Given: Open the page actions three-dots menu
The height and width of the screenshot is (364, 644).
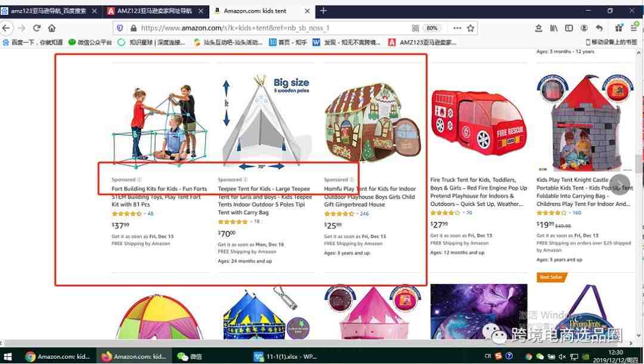Looking at the screenshot, I should click(x=457, y=28).
